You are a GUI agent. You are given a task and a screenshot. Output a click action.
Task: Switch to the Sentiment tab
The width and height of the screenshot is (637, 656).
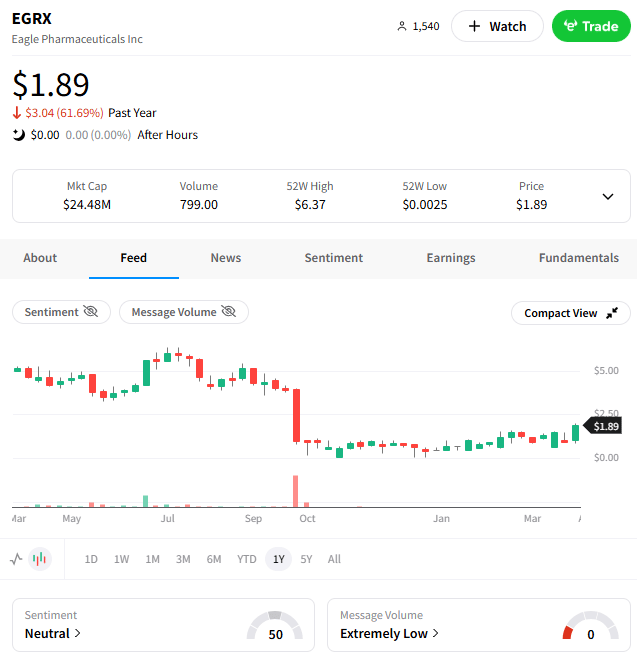333,258
